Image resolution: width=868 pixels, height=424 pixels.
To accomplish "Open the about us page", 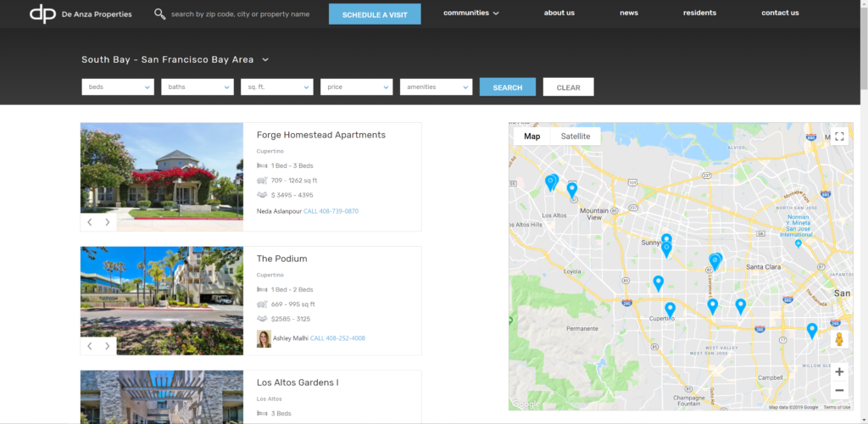I will 559,13.
